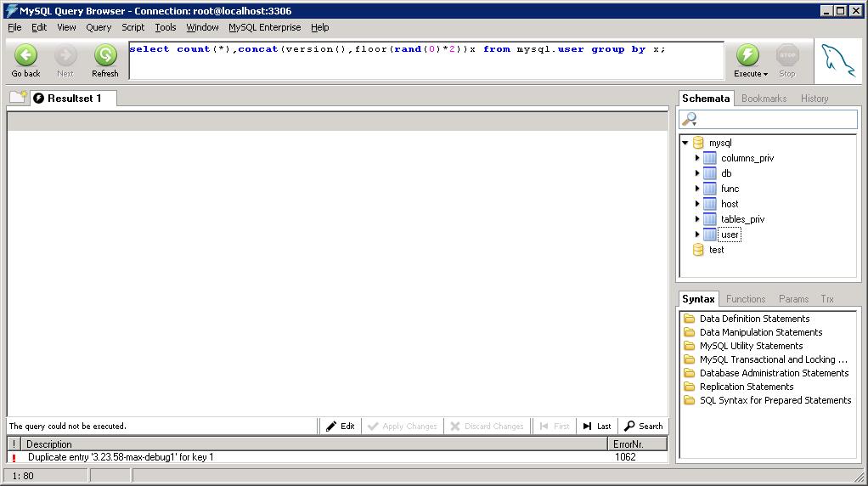
Task: Expand the db table node
Action: [697, 173]
